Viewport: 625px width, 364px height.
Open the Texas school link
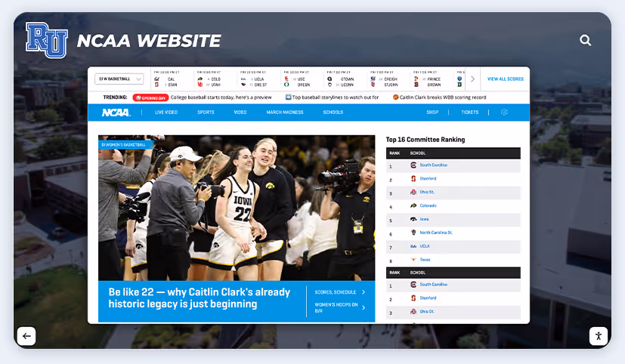tap(425, 260)
